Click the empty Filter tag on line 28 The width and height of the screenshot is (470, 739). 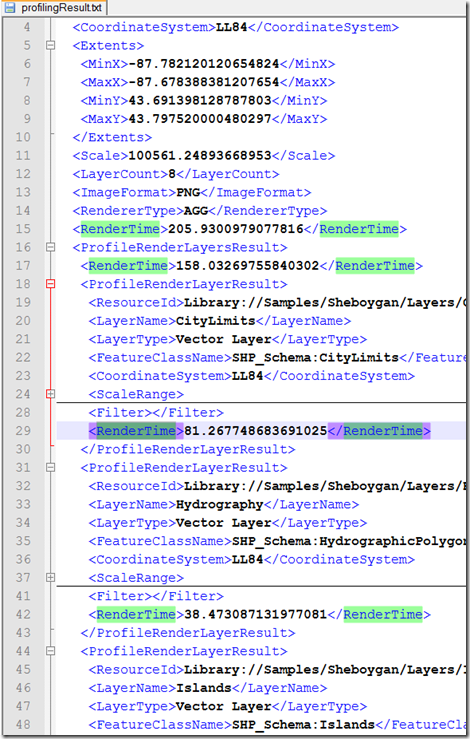(156, 413)
